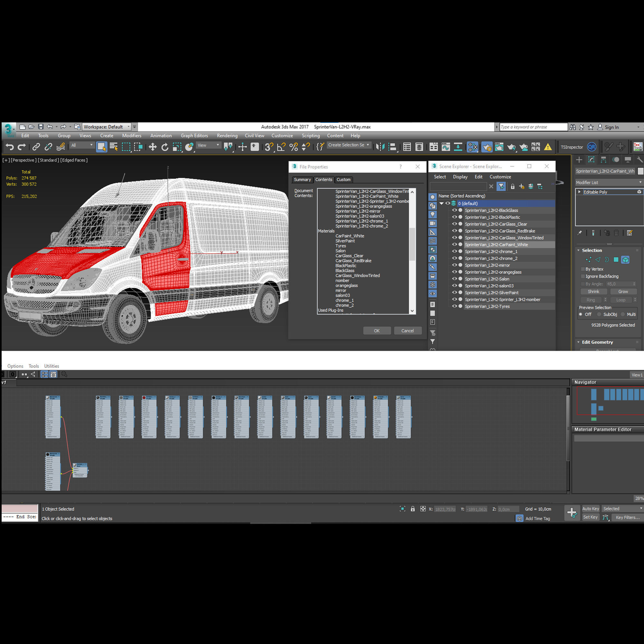Image resolution: width=644 pixels, height=644 pixels.
Task: Open the Render Setup teapot icon
Action: (x=487, y=147)
